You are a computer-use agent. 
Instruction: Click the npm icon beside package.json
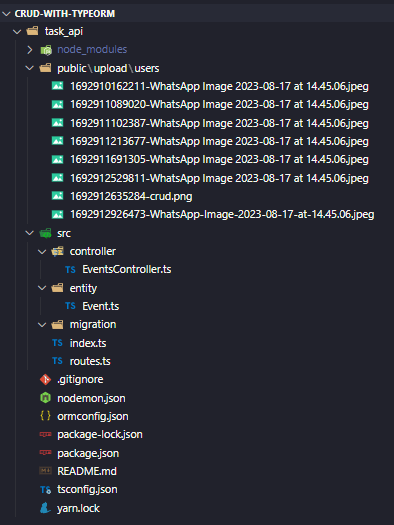point(46,453)
